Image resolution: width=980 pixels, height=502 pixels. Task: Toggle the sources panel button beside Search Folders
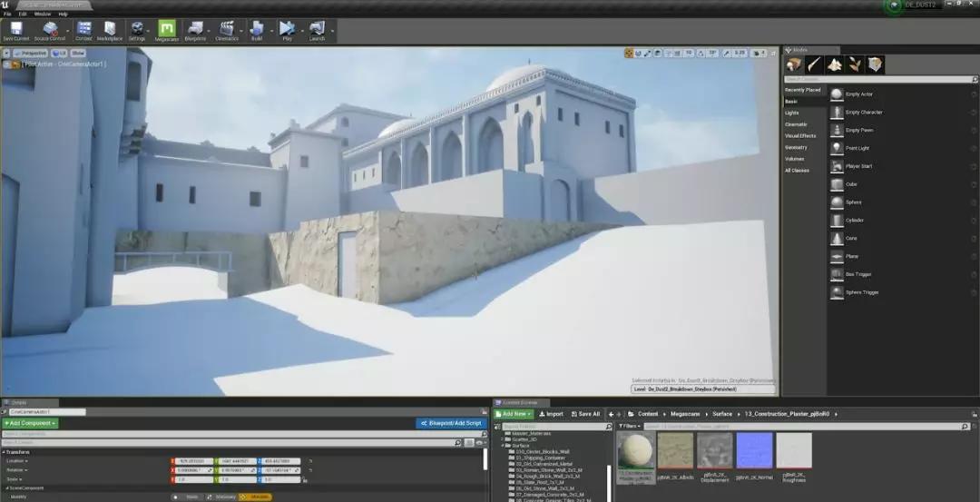[498, 427]
